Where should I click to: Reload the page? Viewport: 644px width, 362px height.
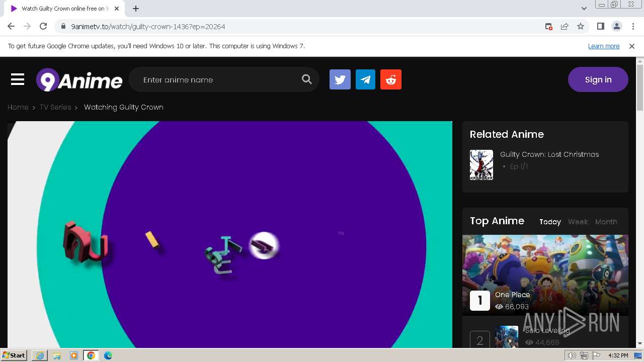(x=43, y=26)
